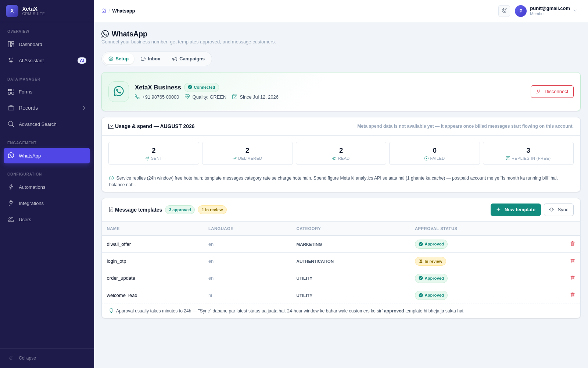588x368 pixels.
Task: Switch to the Inbox tab
Action: point(150,59)
